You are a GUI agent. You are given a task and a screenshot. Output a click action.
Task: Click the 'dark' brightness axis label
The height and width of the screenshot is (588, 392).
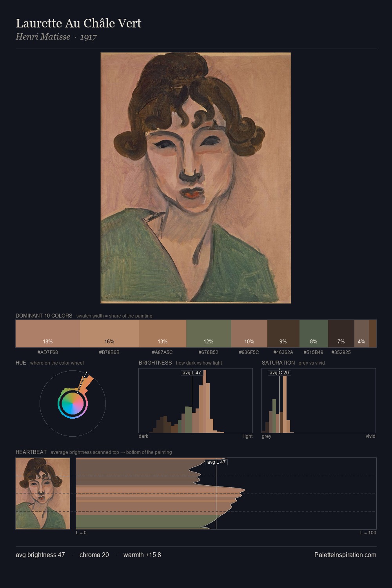point(143,436)
